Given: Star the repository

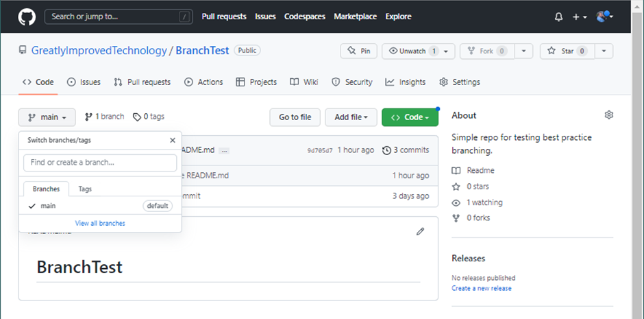Looking at the screenshot, I should [567, 51].
